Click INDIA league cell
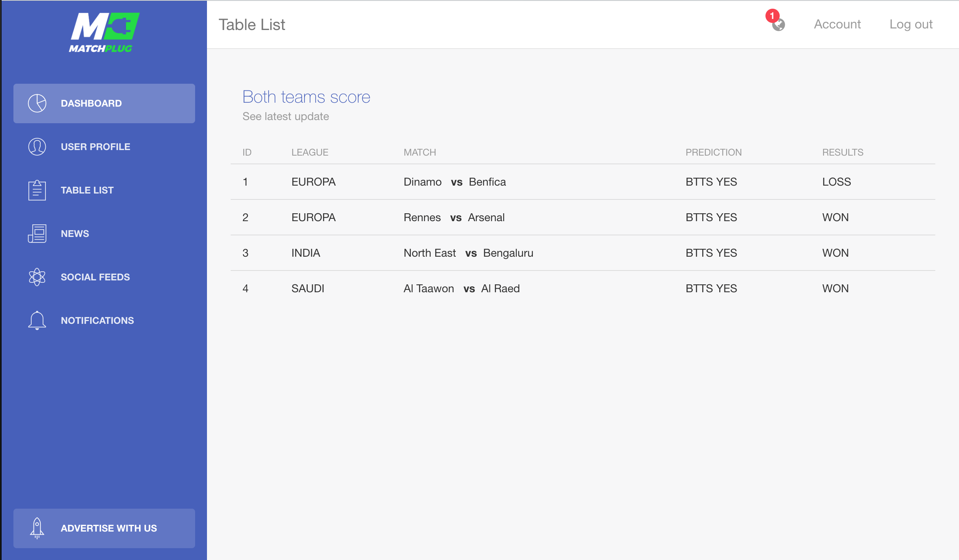Screen dimensions: 959x560 tap(306, 253)
